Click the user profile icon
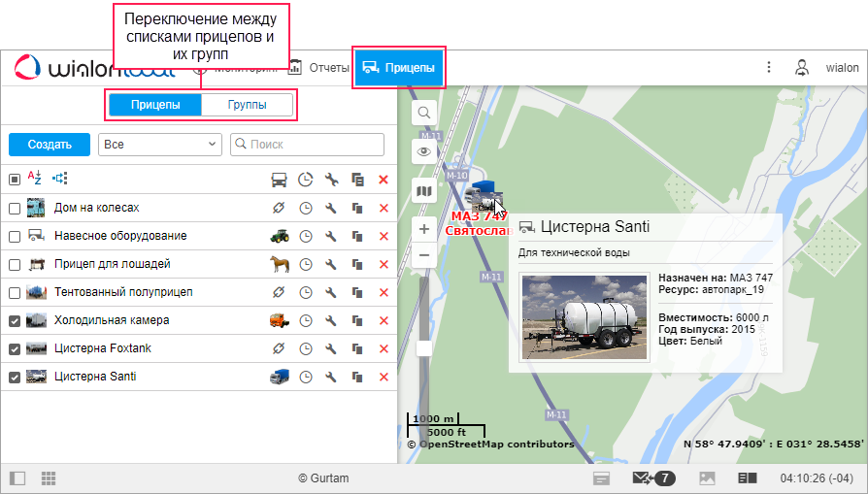The image size is (868, 494). coord(802,68)
